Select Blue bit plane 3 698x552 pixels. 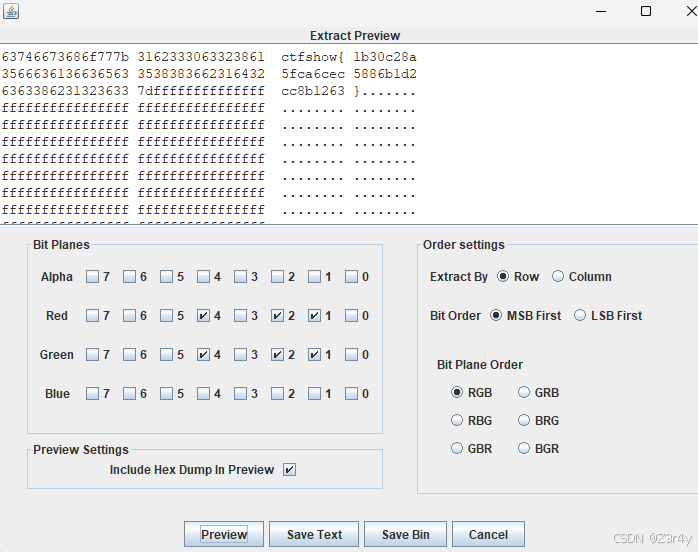[240, 394]
